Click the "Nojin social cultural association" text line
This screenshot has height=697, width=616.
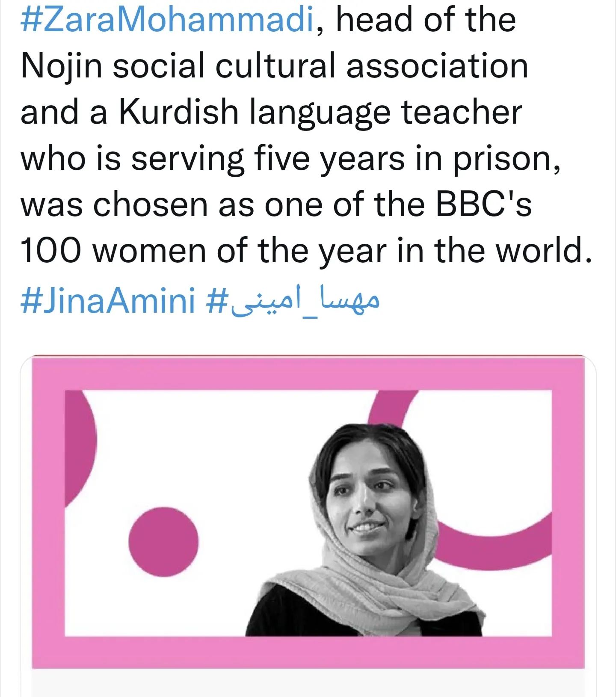(274, 67)
